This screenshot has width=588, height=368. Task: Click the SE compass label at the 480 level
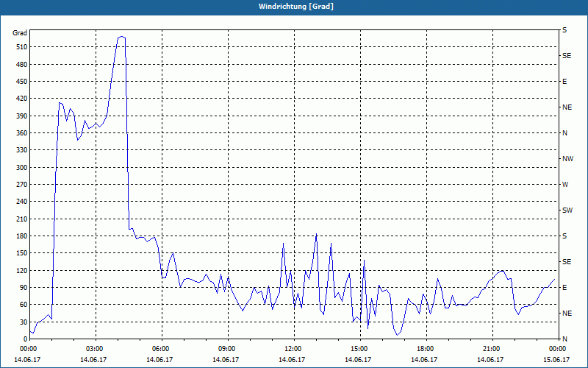click(x=567, y=56)
